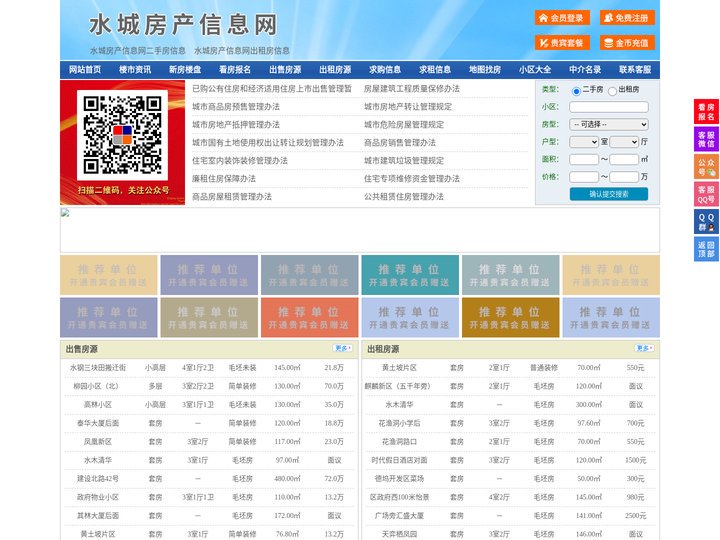Image resolution: width=720 pixels, height=540 pixels.
Task: Open 中介名录 navigation item
Action: pos(585,70)
